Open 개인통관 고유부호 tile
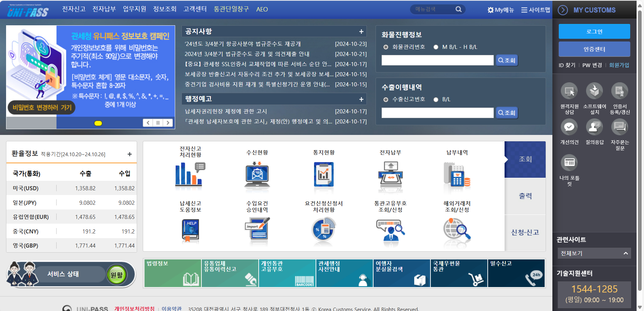The height and width of the screenshot is (311, 644). [287, 273]
